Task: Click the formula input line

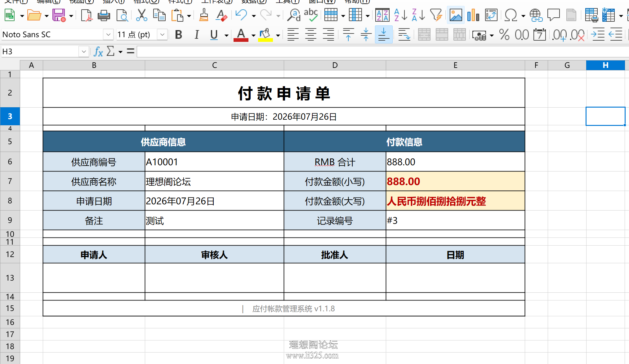Action: 383,51
